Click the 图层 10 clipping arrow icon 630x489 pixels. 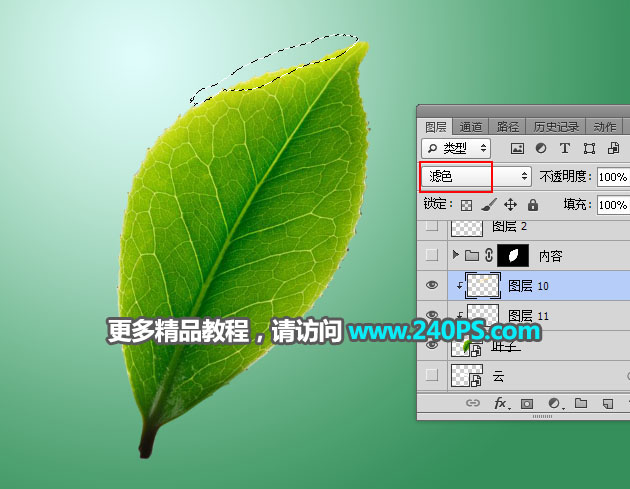click(x=460, y=286)
